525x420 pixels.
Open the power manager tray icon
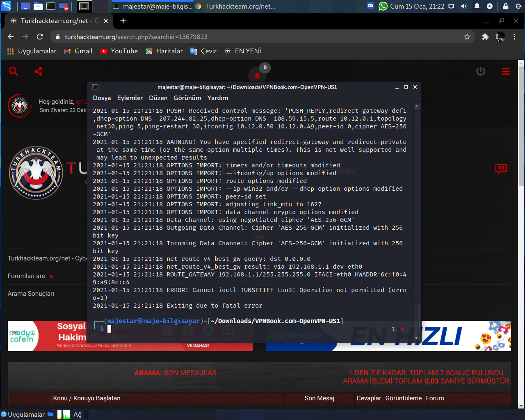tap(490, 6)
